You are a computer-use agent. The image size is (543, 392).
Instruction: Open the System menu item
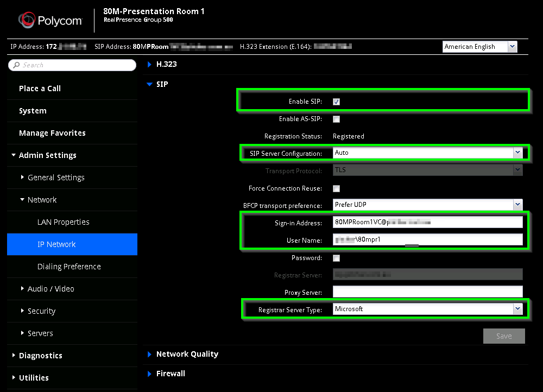pos(33,111)
